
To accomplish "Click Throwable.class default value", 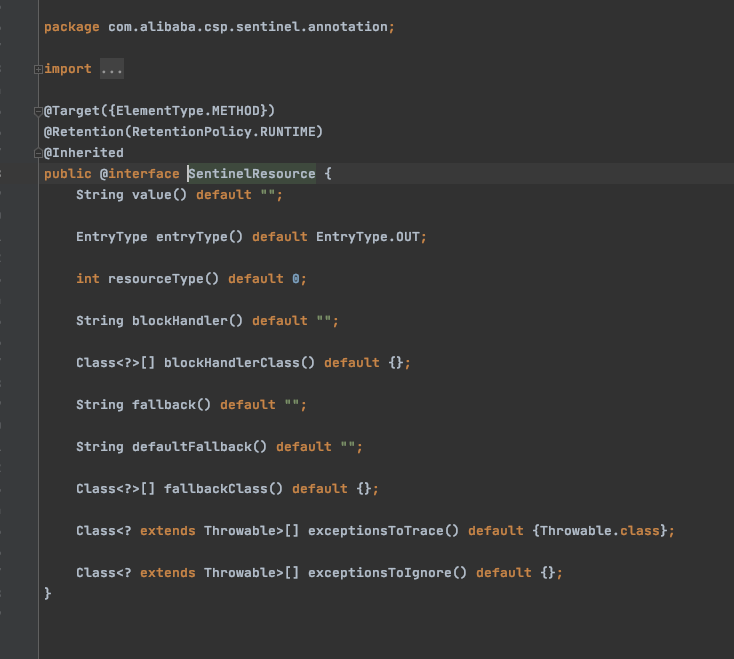I will (600, 531).
